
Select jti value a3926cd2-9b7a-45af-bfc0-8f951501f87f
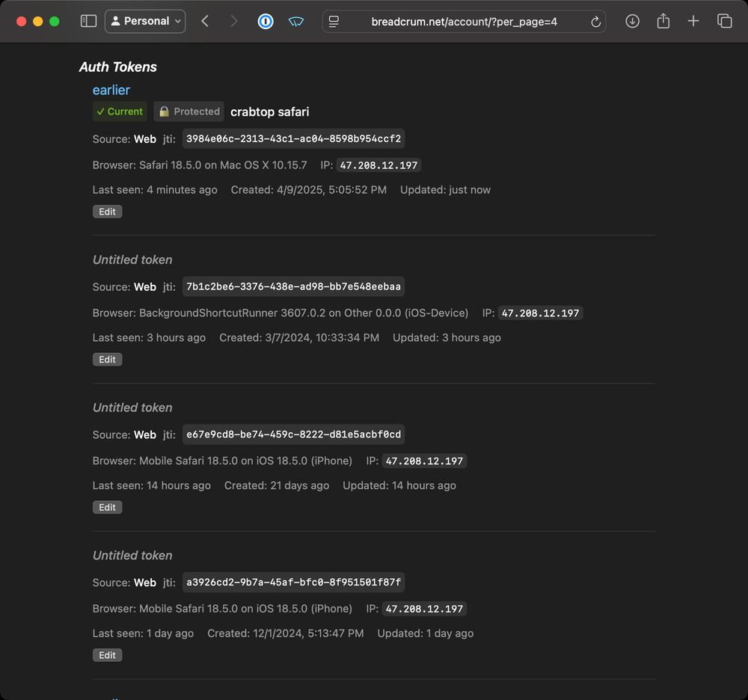tap(293, 583)
